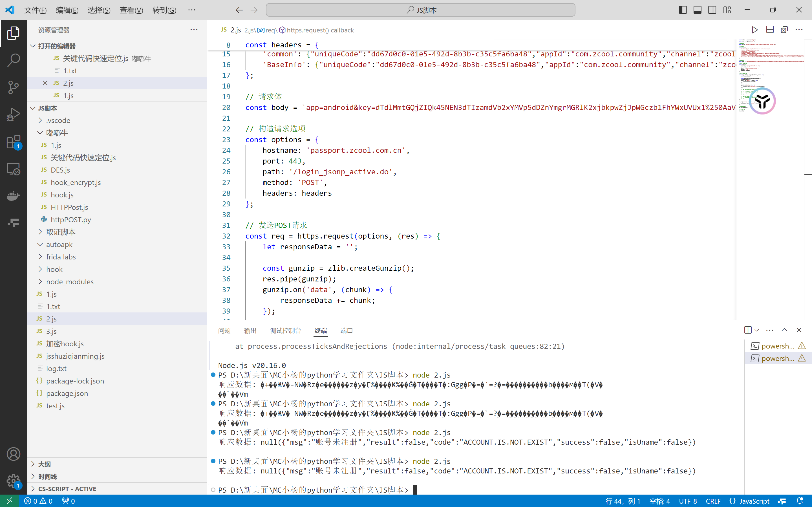This screenshot has width=812, height=507.
Task: Switch to the 调试控制台 panel tab
Action: click(x=285, y=331)
